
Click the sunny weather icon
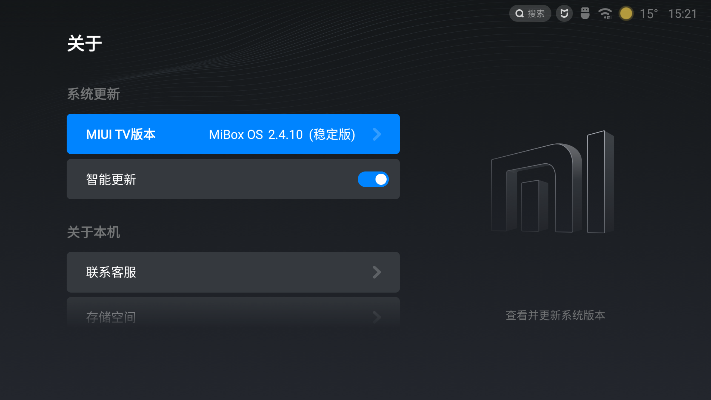(x=626, y=14)
